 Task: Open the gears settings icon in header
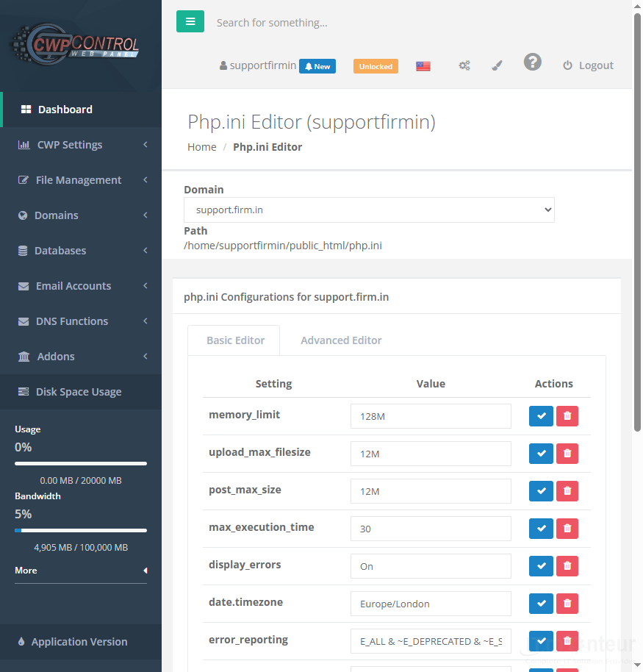464,65
